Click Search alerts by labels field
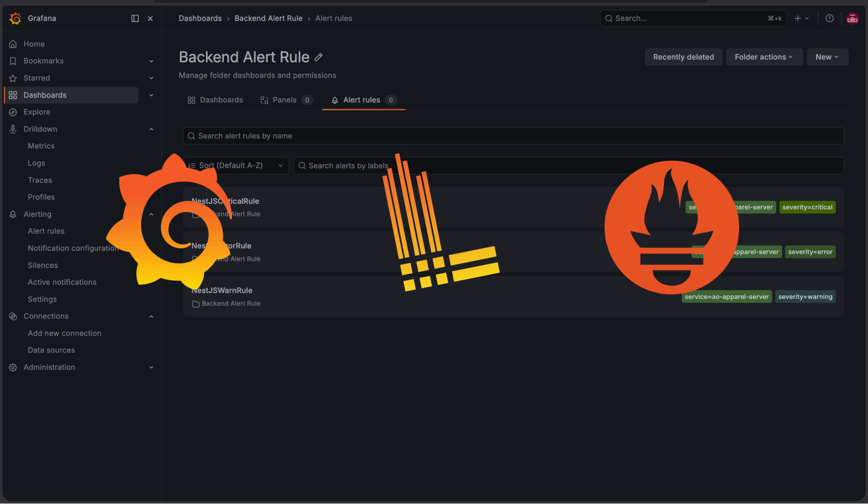The height and width of the screenshot is (504, 868). [x=568, y=166]
